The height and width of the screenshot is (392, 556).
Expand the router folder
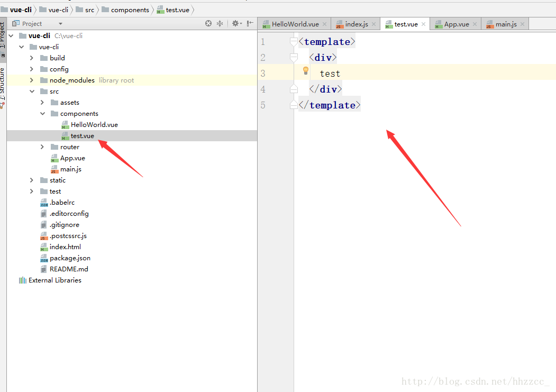42,147
